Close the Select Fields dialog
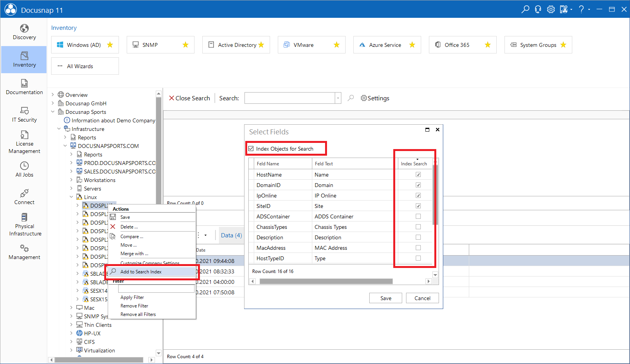 (x=437, y=130)
